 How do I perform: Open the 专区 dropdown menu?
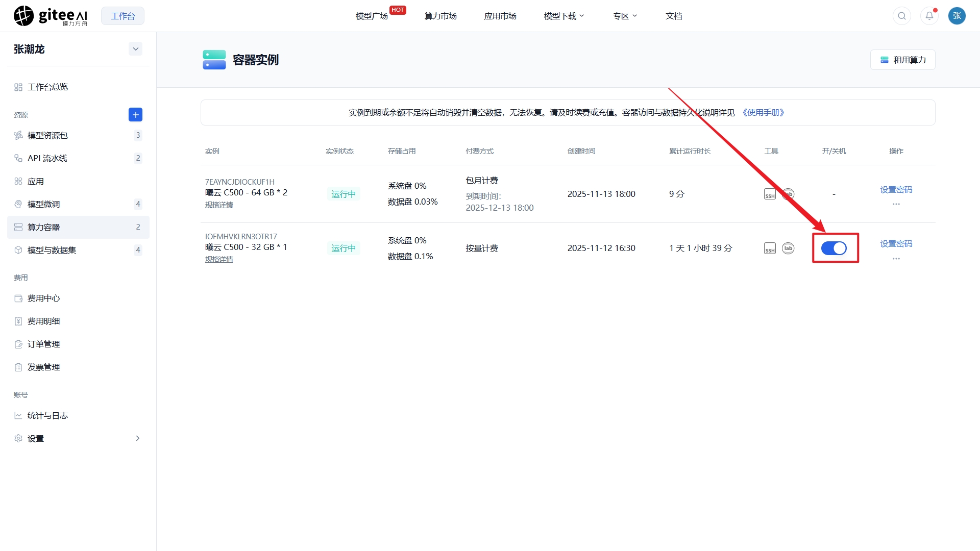click(625, 16)
